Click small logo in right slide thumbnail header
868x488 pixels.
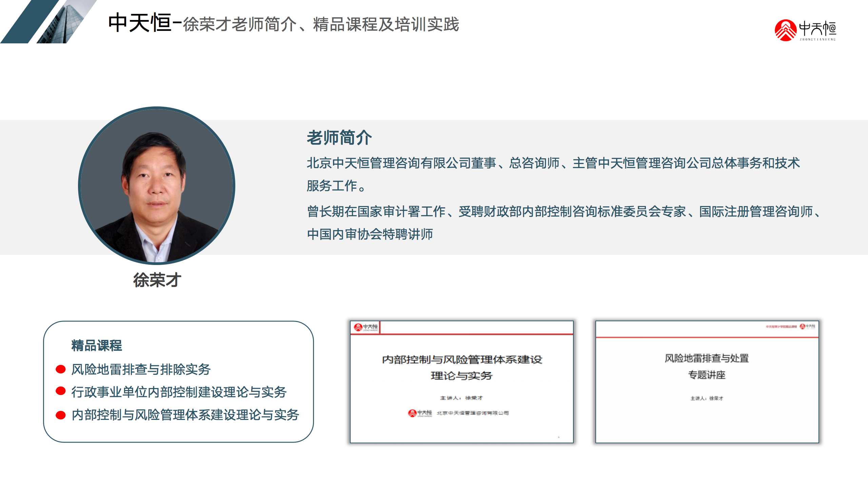coord(807,326)
